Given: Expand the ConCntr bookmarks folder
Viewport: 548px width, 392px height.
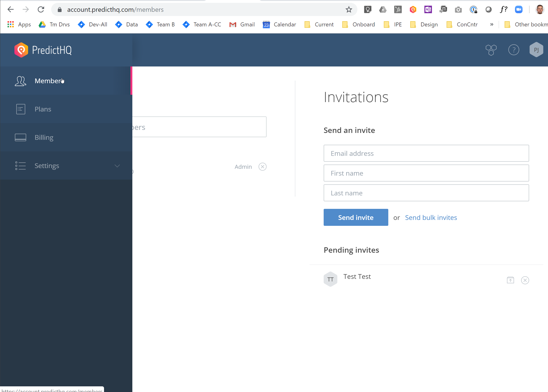Looking at the screenshot, I should [x=462, y=24].
